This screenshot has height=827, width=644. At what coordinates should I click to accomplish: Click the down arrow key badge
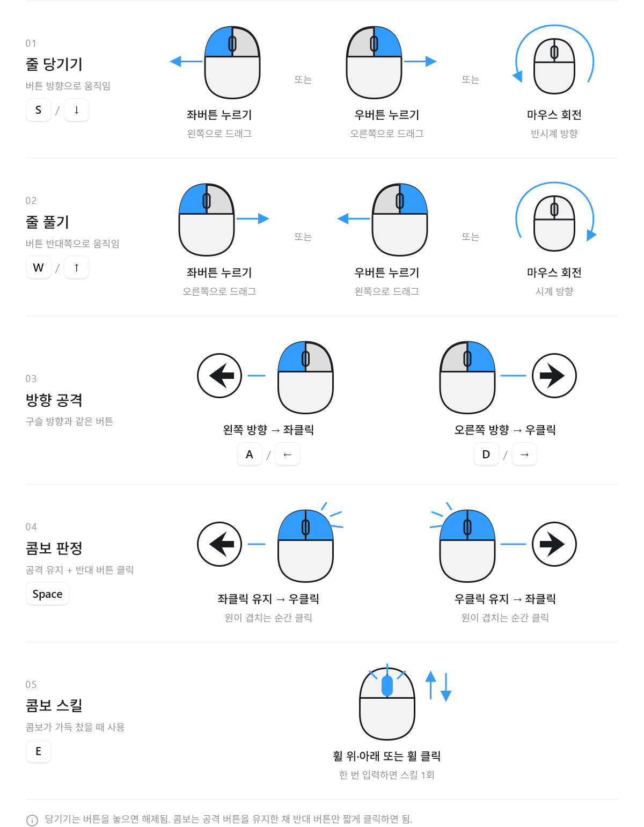click(x=77, y=110)
